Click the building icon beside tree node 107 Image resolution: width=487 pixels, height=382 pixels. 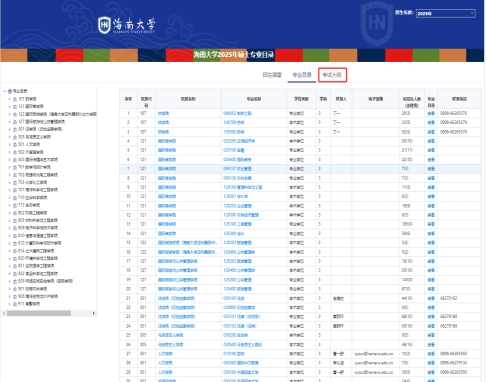[15, 99]
